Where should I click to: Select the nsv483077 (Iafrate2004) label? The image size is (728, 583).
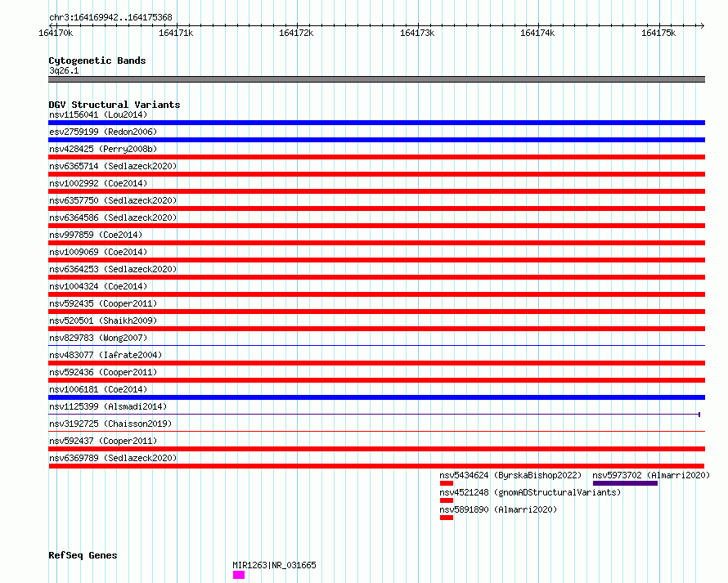tap(106, 355)
